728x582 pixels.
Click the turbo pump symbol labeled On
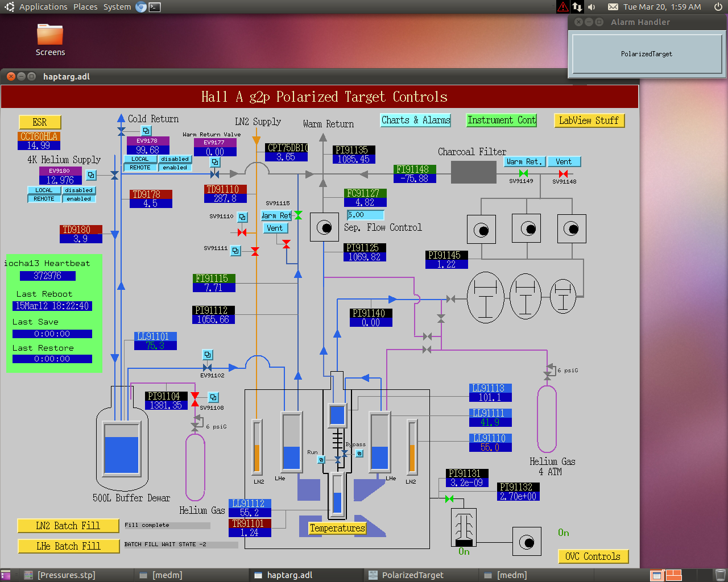tap(464, 526)
